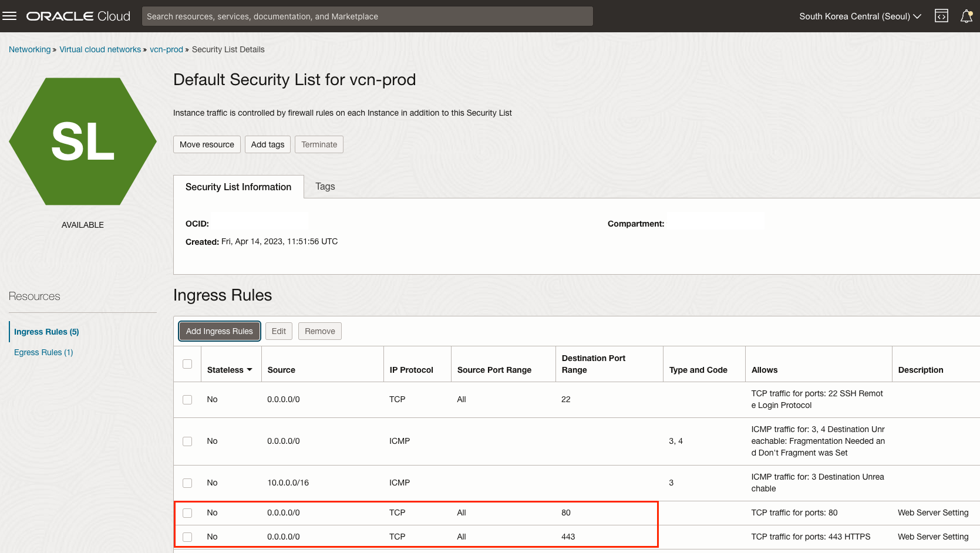The width and height of the screenshot is (980, 553).
Task: Follow the vcn-prod breadcrumb link
Action: (x=166, y=49)
